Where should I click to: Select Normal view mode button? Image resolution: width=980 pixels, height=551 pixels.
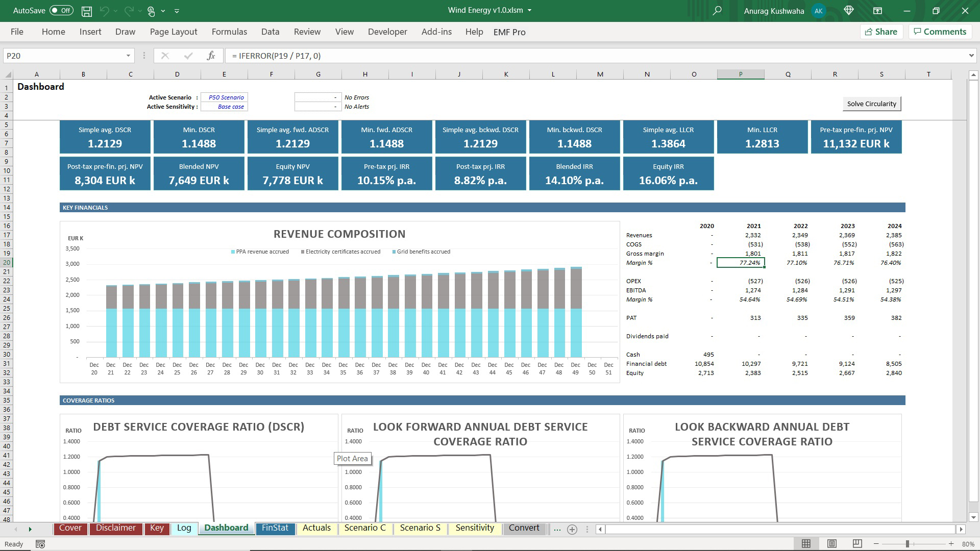coord(806,544)
